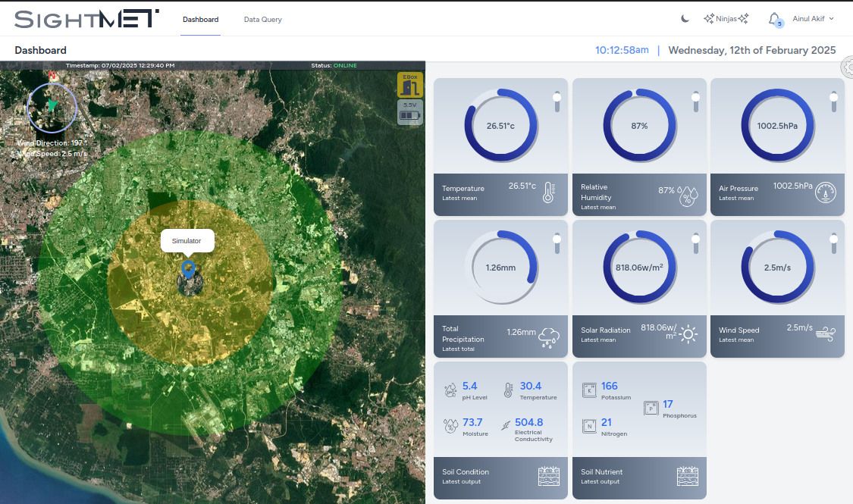853x504 pixels.
Task: Toggle the Air Pressure card switch
Action: (833, 102)
